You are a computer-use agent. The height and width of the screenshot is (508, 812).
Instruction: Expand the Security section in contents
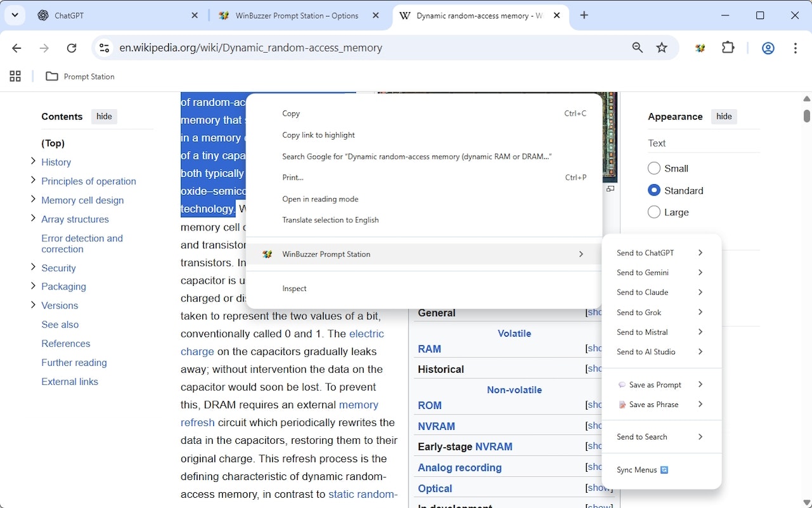tap(33, 267)
